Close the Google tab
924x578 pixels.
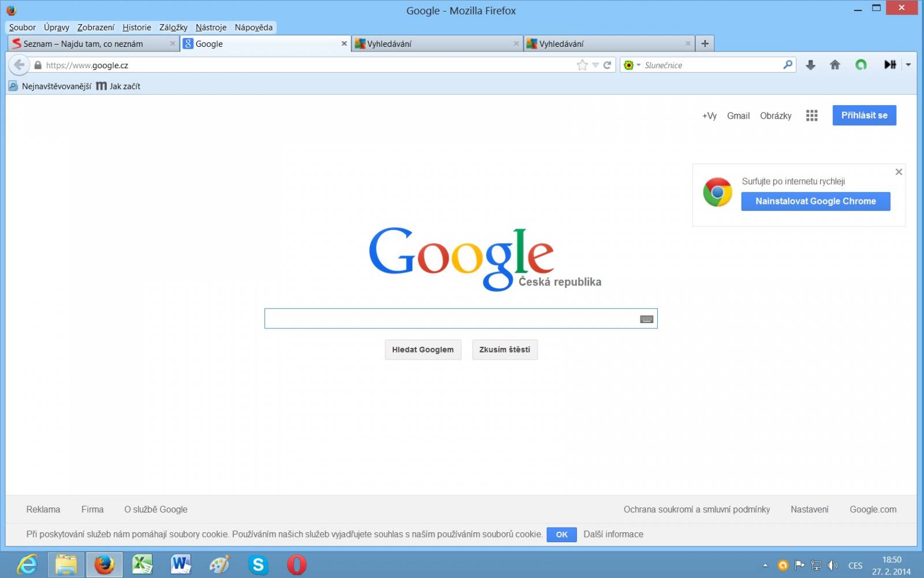click(344, 43)
